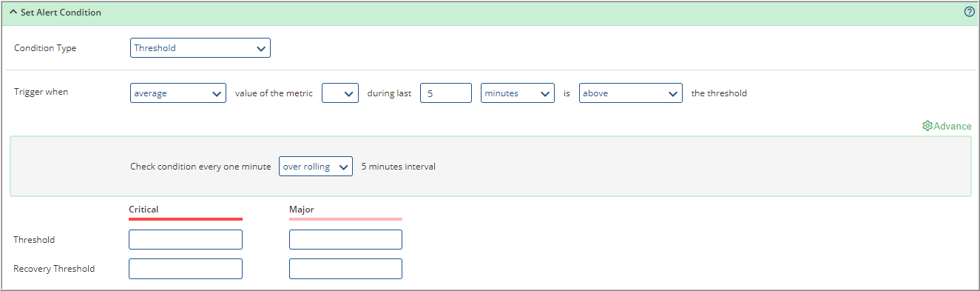Click the Advance settings link

click(x=947, y=126)
